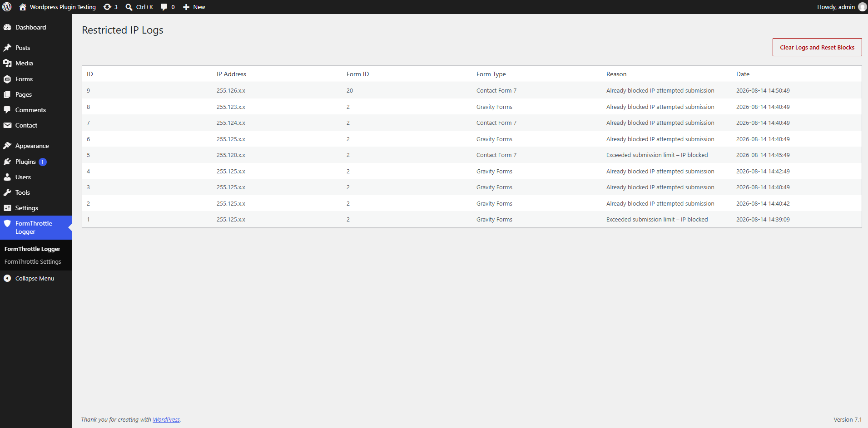Click Form ID 20 cell
This screenshot has width=868, height=428.
(350, 90)
